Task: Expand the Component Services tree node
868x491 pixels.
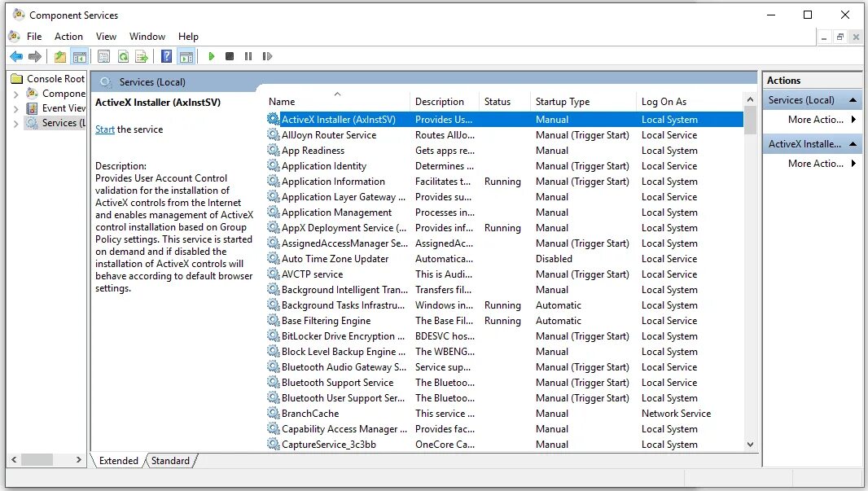Action: [x=16, y=94]
